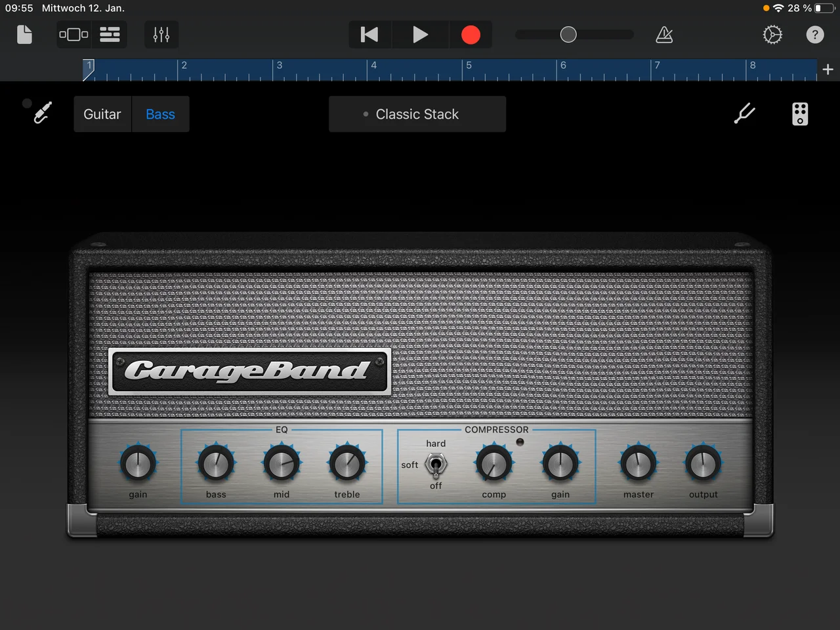The height and width of the screenshot is (630, 840).
Task: Tap bar 5 on the timeline ruler
Action: [x=469, y=69]
